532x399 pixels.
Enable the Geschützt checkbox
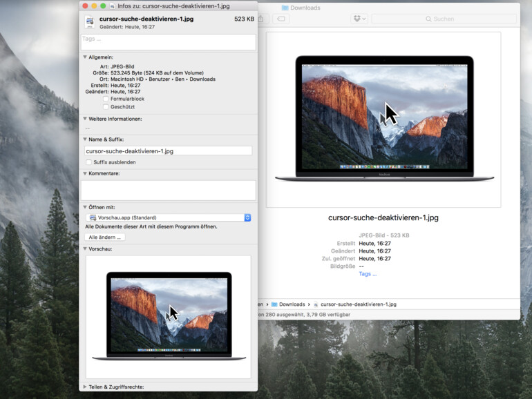pyautogui.click(x=106, y=107)
